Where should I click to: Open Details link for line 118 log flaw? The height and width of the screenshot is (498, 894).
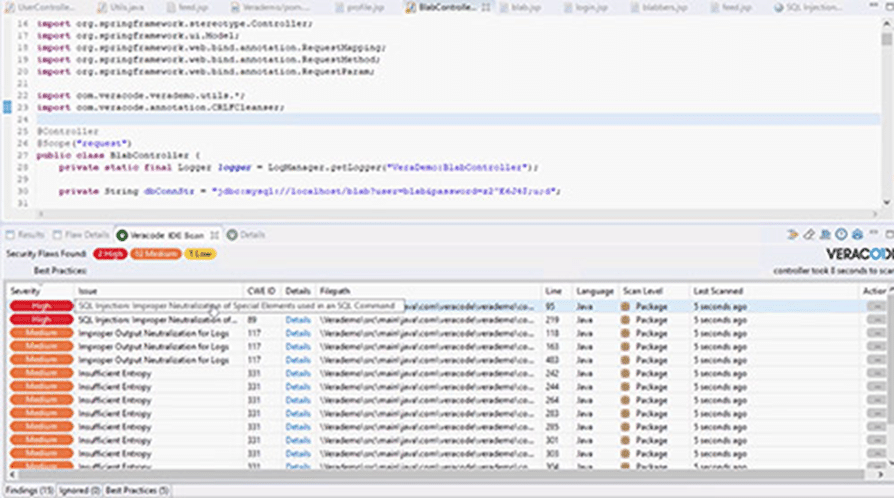coord(298,333)
